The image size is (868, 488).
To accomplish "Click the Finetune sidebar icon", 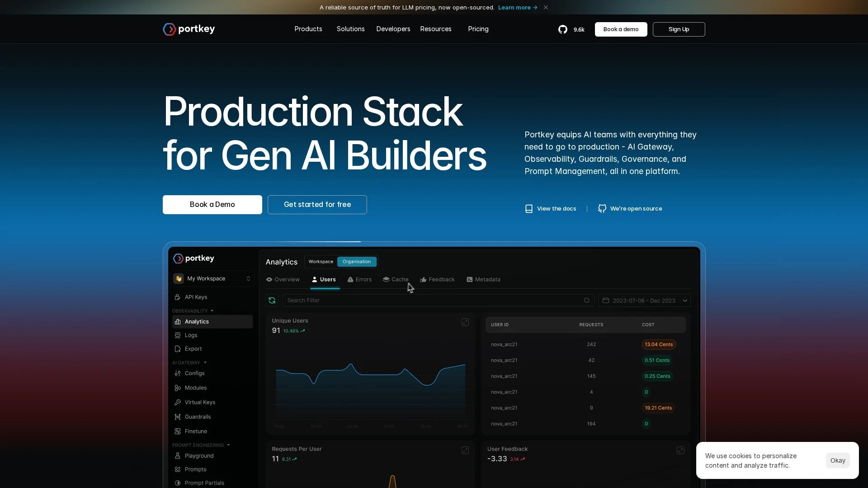I will [x=178, y=432].
